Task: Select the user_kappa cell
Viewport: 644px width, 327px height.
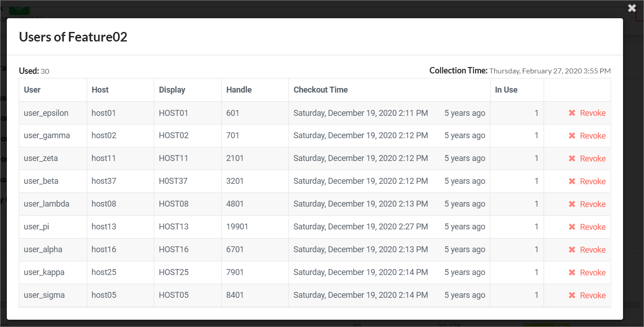Action: pos(53,273)
